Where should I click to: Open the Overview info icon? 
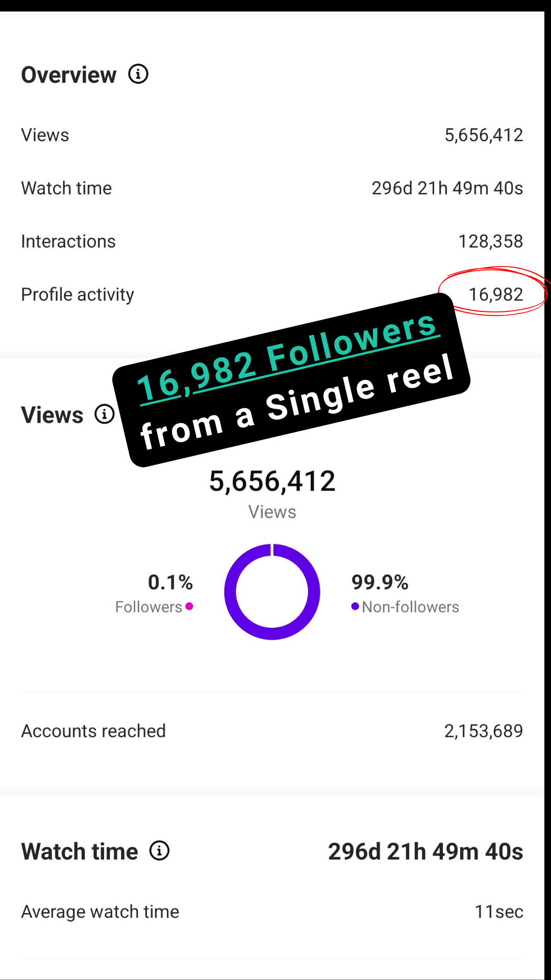pyautogui.click(x=138, y=74)
